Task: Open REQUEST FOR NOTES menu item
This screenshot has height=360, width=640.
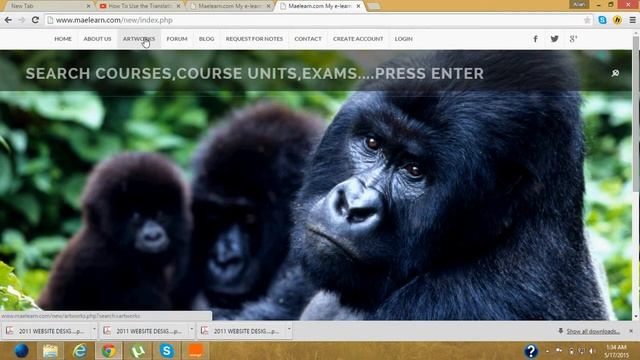Action: tap(254, 39)
